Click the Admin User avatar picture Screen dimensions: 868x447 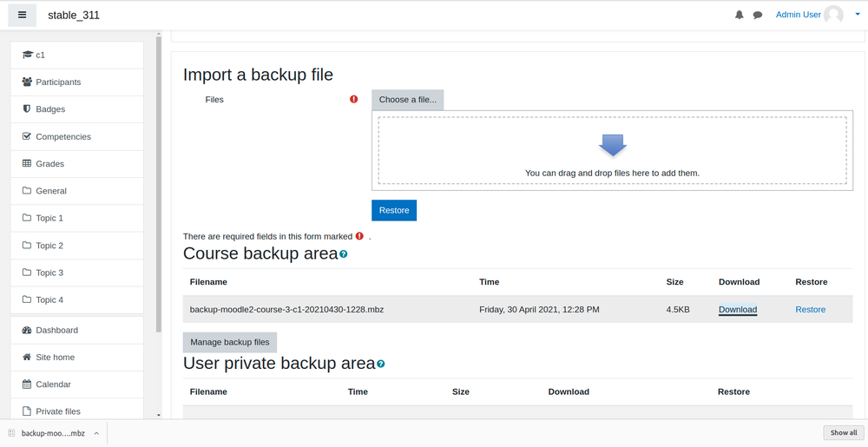point(833,15)
